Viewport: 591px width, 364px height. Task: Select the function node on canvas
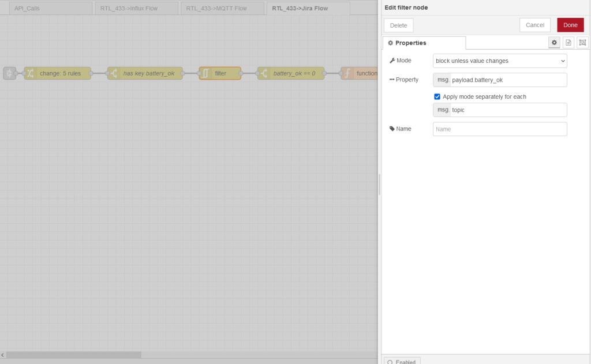coord(360,73)
